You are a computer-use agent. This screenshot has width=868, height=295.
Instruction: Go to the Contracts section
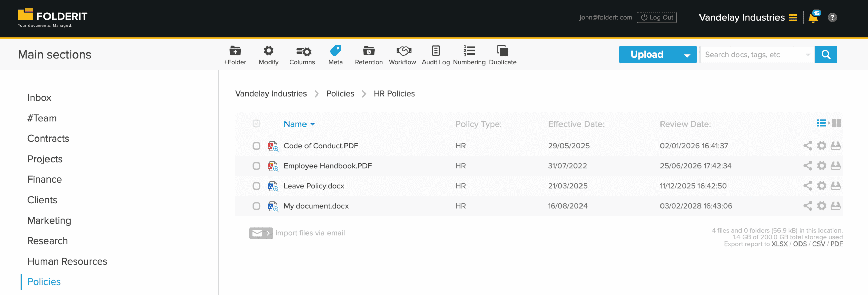click(48, 139)
